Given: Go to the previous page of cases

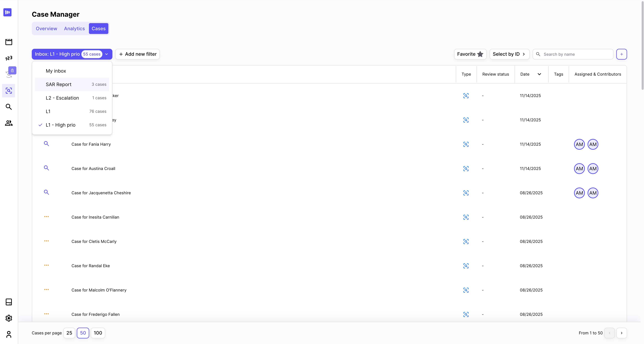Looking at the screenshot, I should point(609,333).
